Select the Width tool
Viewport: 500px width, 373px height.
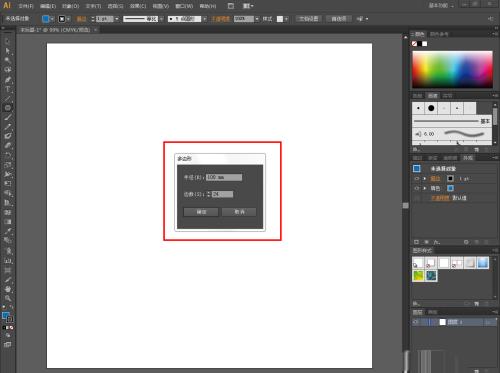point(8,174)
